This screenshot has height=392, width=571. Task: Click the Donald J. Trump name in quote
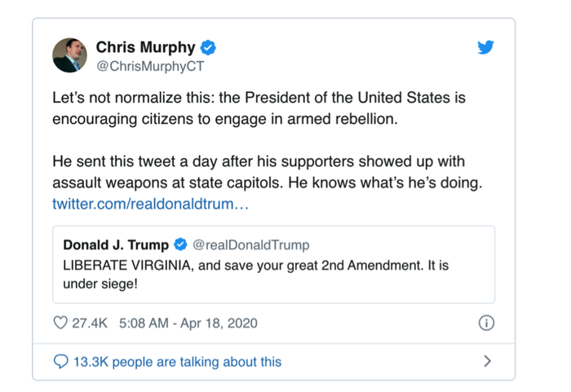pos(116,245)
